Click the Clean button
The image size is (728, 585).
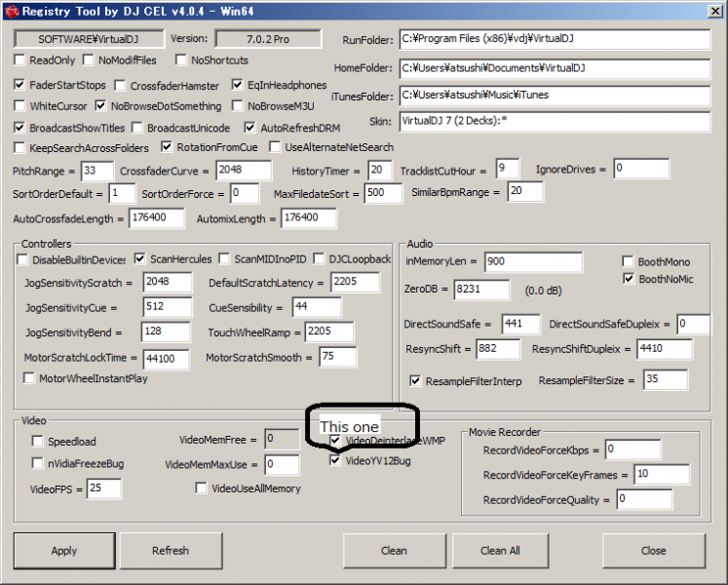[394, 551]
